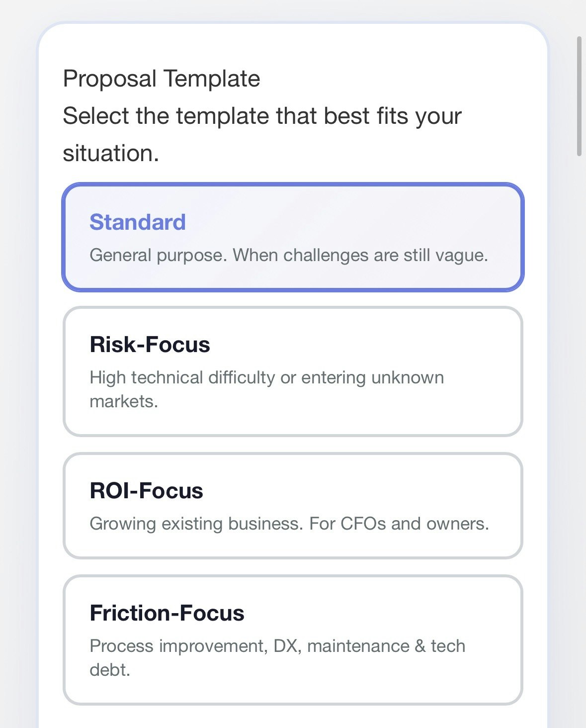Click the Risk-Focus card heading text
Viewport: 586px width, 728px height.
click(149, 344)
